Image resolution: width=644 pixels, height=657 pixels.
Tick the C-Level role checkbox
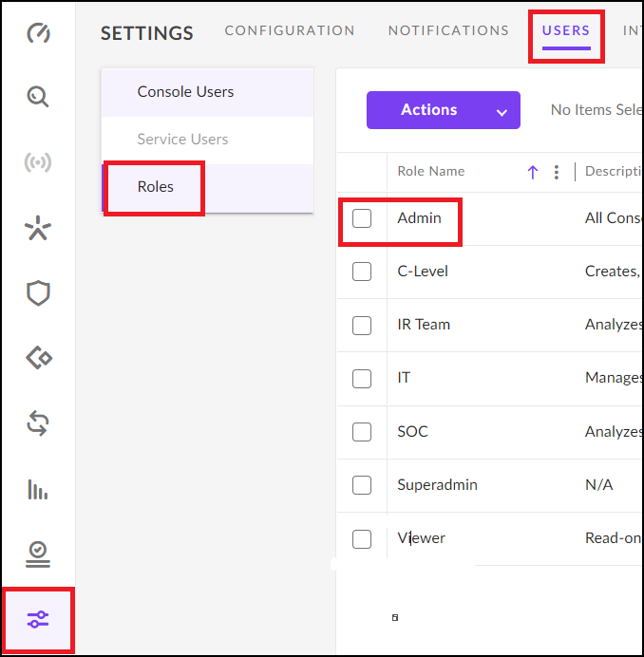click(x=362, y=272)
